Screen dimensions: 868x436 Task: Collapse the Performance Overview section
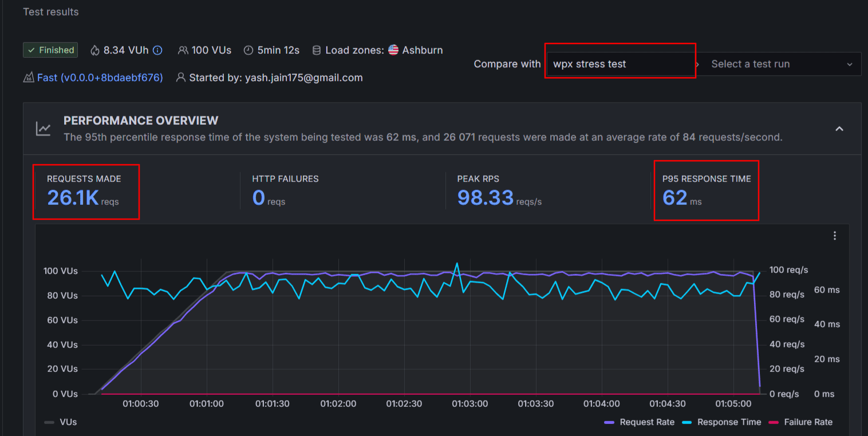point(839,129)
